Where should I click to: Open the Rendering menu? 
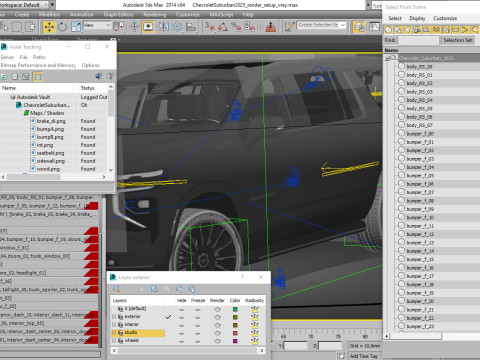(155, 14)
